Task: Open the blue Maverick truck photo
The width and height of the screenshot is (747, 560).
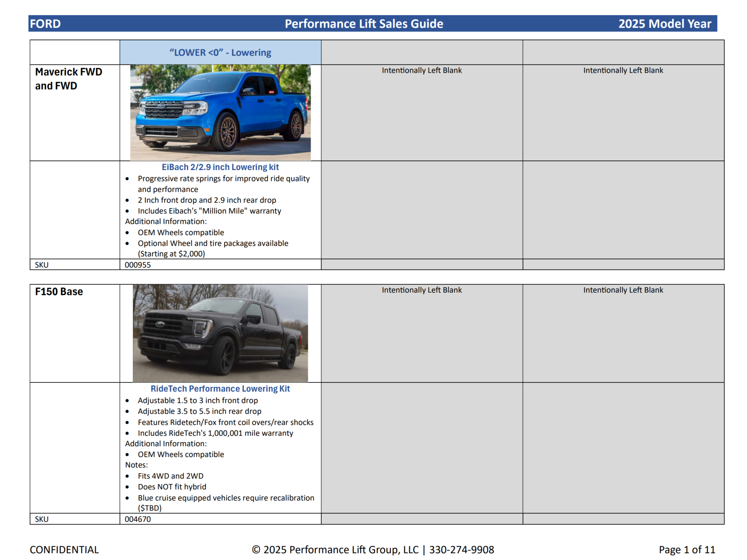Action: pyautogui.click(x=220, y=112)
